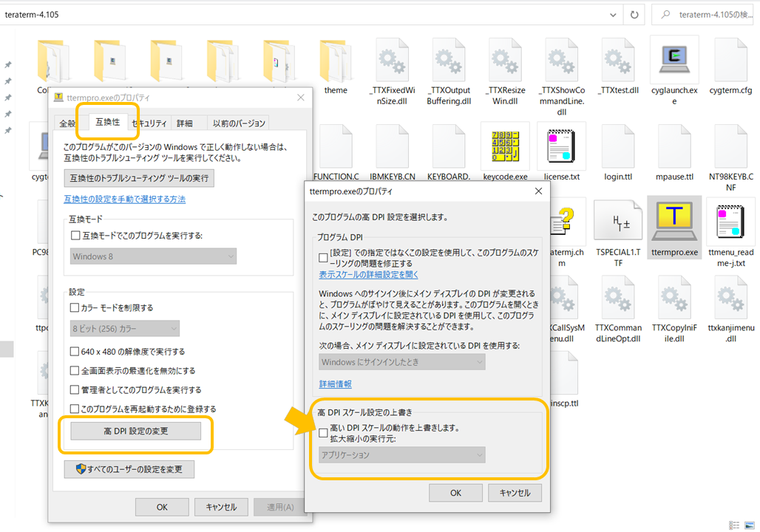Open the 詳細情報 link
Viewport: 760px width, 532px height.
pos(336,384)
